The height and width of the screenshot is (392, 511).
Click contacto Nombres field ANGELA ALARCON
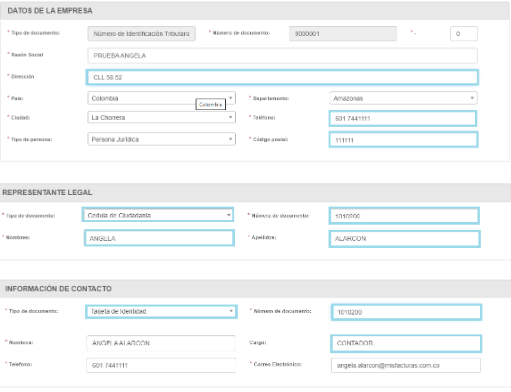click(161, 343)
